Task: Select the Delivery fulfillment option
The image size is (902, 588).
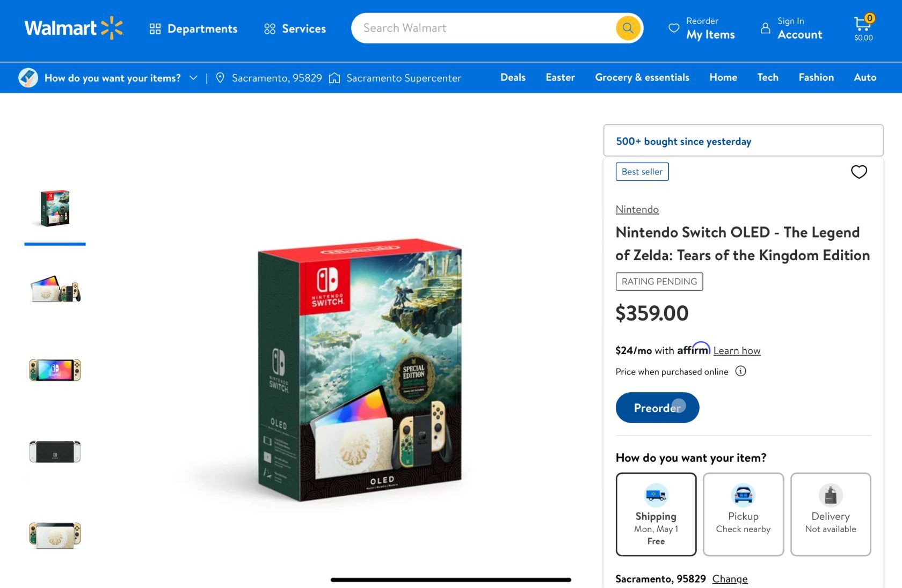Action: pyautogui.click(x=830, y=514)
